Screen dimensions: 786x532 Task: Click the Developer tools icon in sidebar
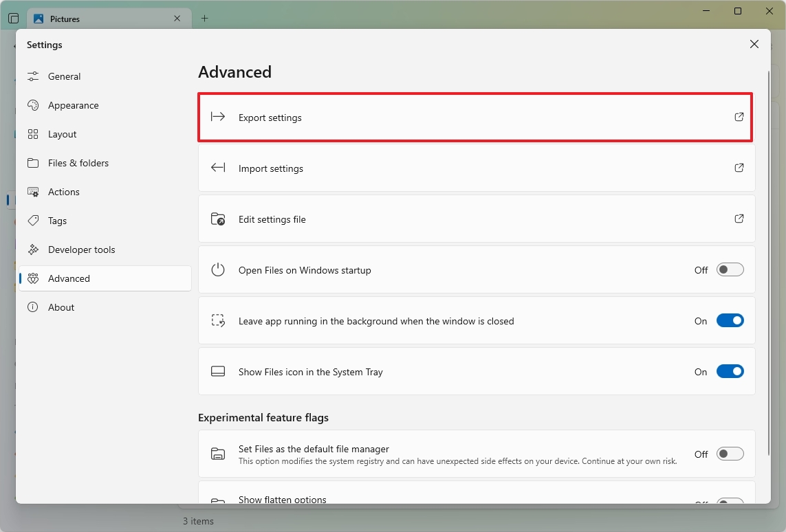(33, 250)
